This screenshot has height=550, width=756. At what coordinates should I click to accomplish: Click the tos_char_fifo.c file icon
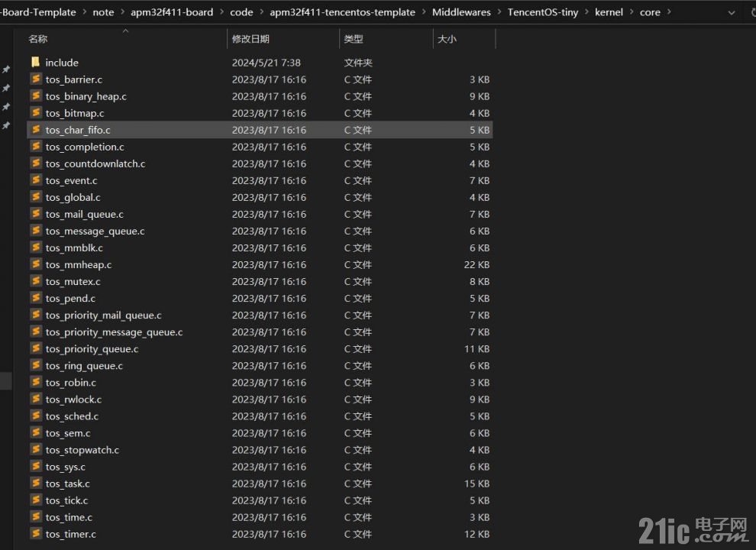click(36, 129)
